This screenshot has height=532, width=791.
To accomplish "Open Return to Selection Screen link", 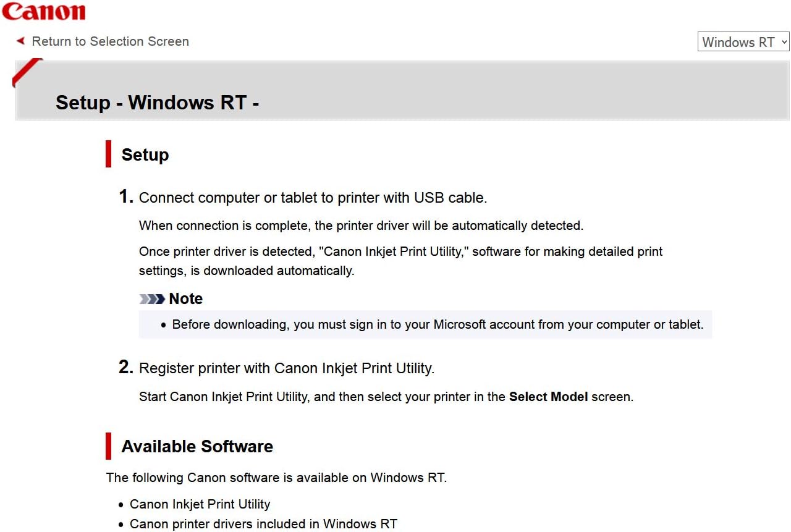I will 110,41.
